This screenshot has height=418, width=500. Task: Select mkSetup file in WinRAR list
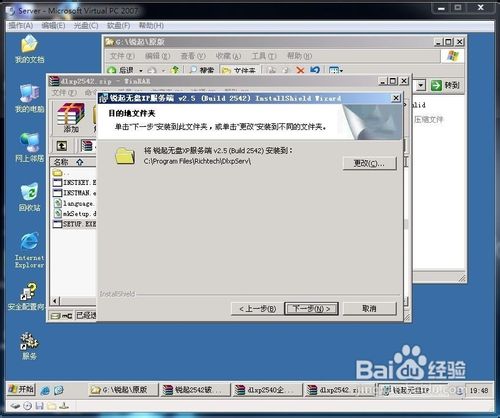click(75, 213)
